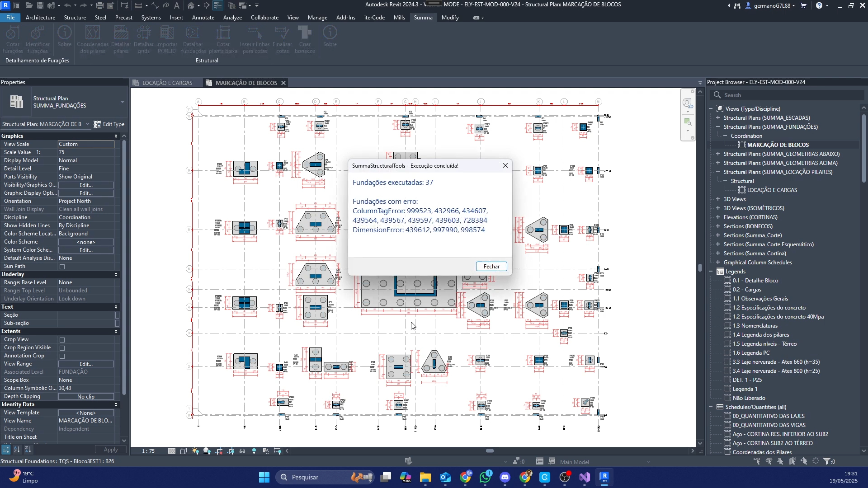This screenshot has width=868, height=488.
Task: Click the Visual Style cube icon
Action: coord(184,451)
